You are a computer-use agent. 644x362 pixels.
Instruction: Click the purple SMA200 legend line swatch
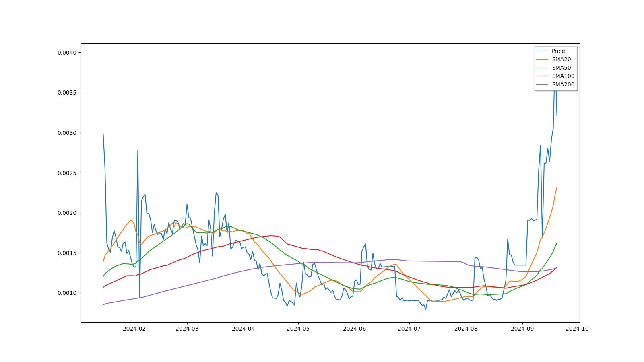[x=542, y=84]
